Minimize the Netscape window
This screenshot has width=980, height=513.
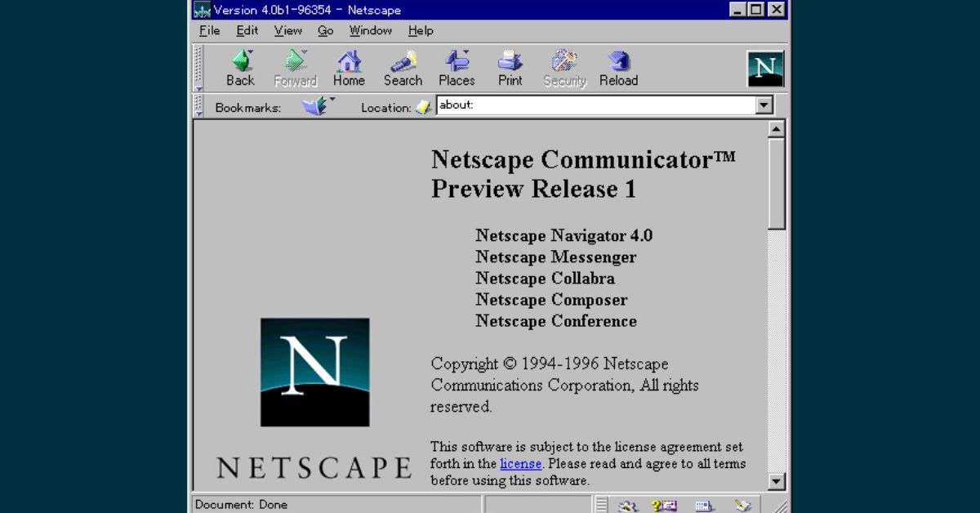(x=737, y=10)
